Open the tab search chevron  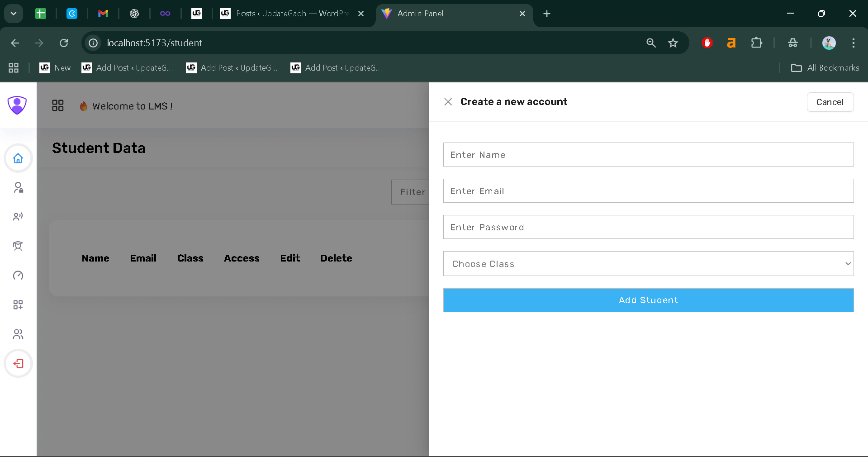[x=13, y=14]
